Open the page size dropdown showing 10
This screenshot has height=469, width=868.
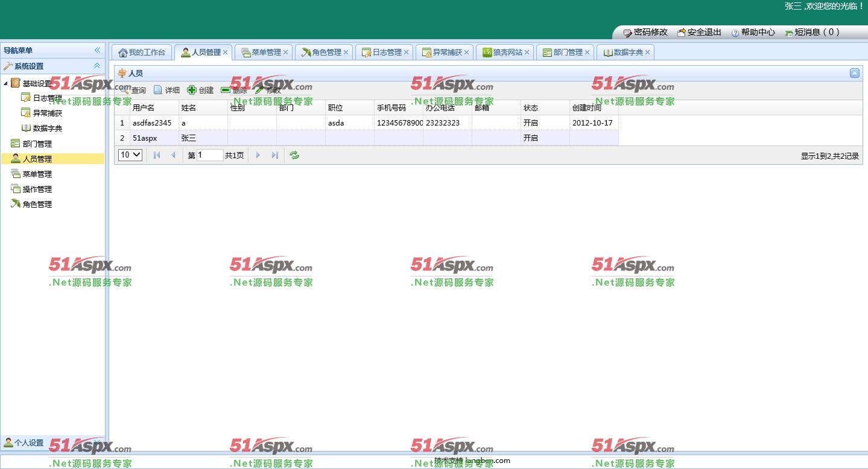click(130, 155)
